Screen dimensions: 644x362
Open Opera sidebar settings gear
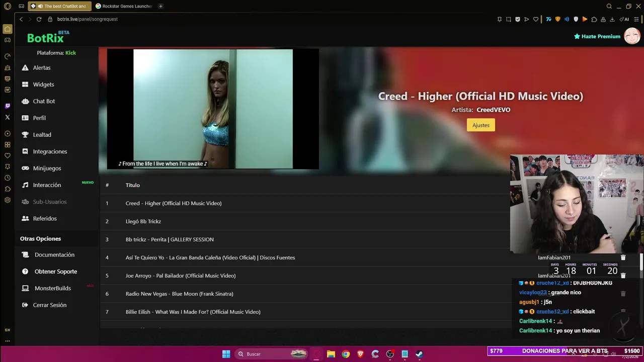coord(8,200)
